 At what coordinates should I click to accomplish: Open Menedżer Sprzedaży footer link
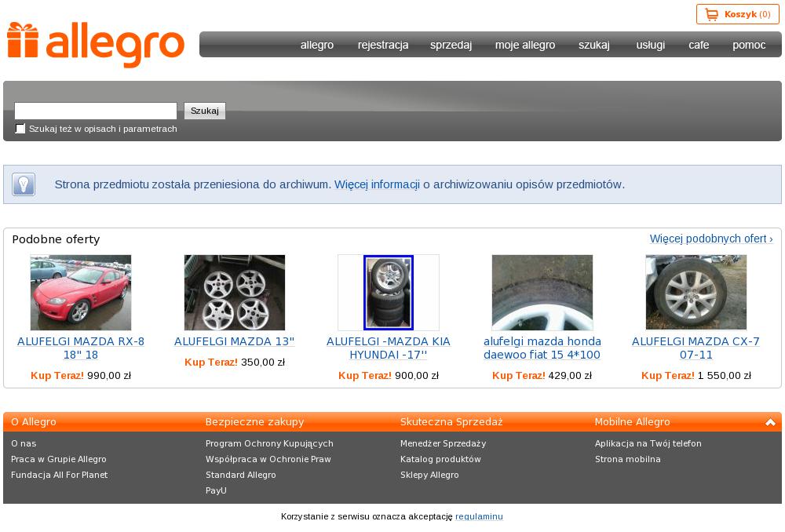[x=443, y=443]
